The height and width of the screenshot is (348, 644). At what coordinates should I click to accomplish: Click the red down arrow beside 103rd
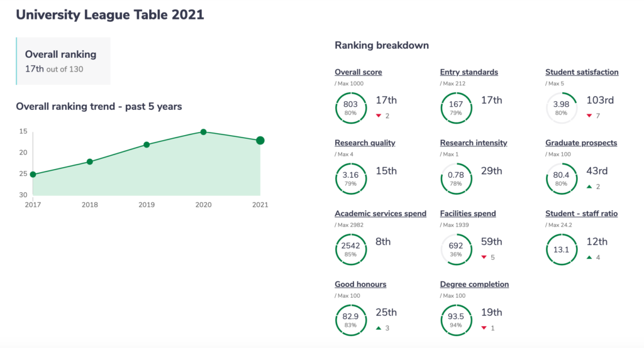589,116
